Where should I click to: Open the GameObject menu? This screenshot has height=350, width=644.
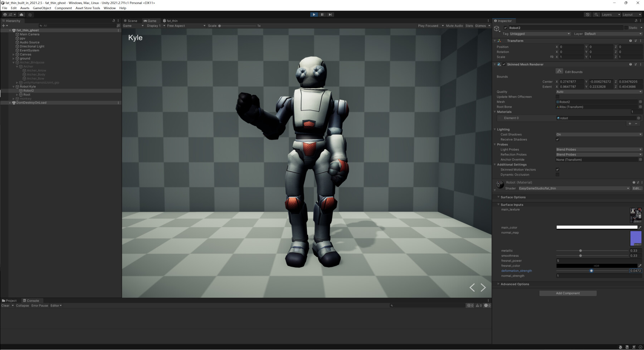point(42,8)
